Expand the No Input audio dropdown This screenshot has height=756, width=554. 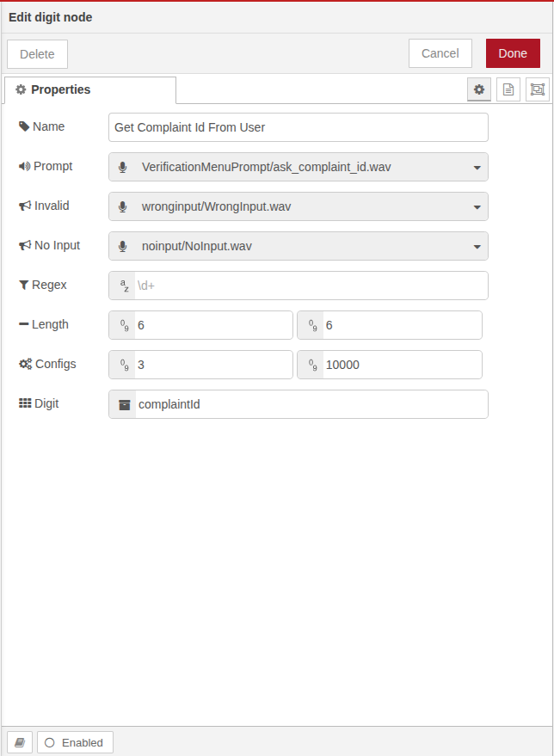point(477,246)
